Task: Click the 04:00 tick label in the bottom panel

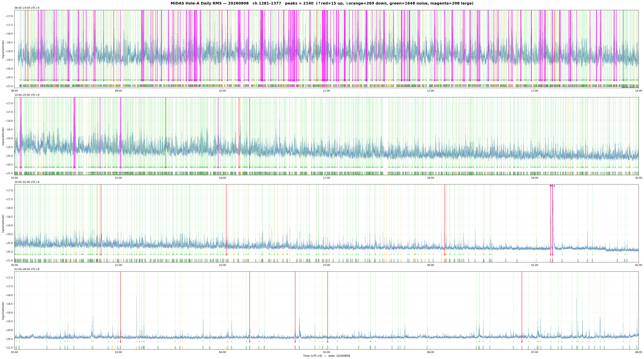Action: pos(223,352)
